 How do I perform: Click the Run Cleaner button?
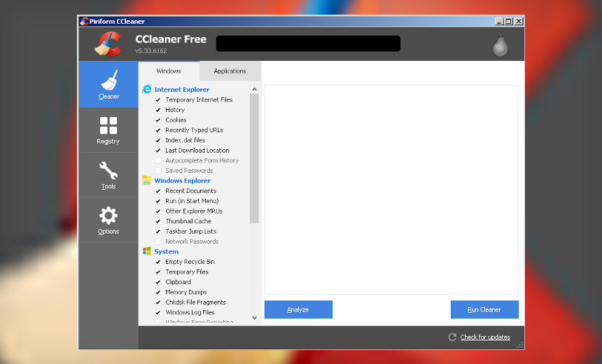point(484,309)
